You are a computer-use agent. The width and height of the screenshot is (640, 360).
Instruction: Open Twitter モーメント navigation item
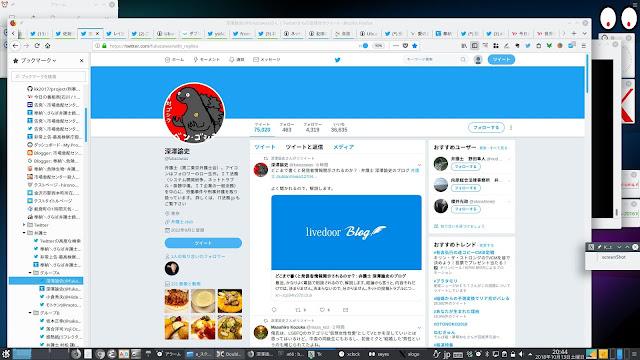pos(207,60)
